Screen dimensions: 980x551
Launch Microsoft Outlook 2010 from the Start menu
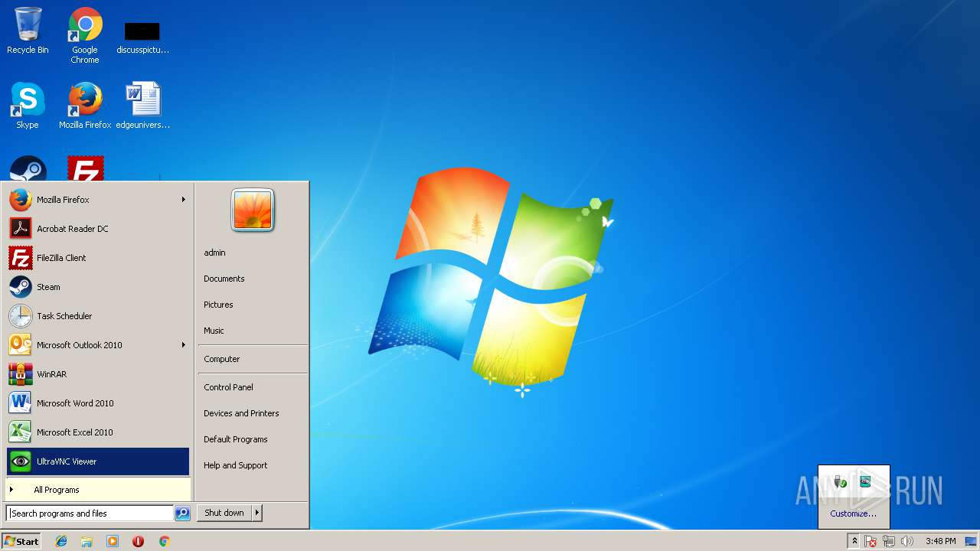pos(98,345)
